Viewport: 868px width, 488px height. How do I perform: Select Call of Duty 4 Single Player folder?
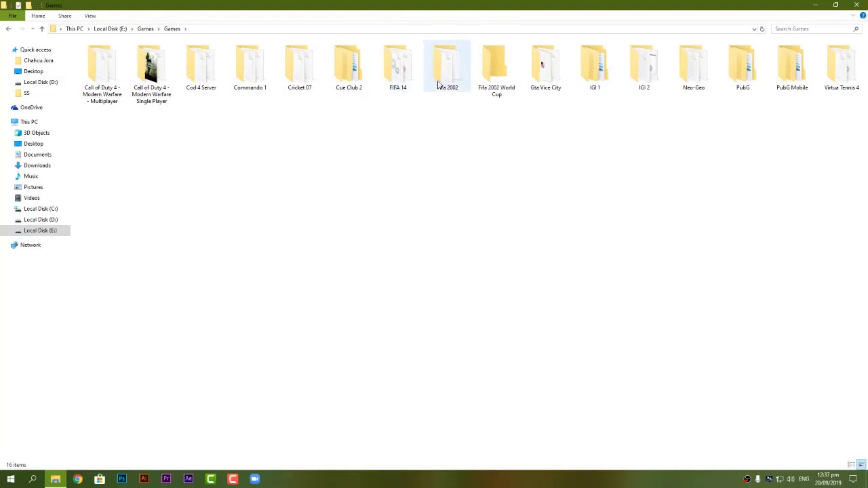(x=151, y=75)
